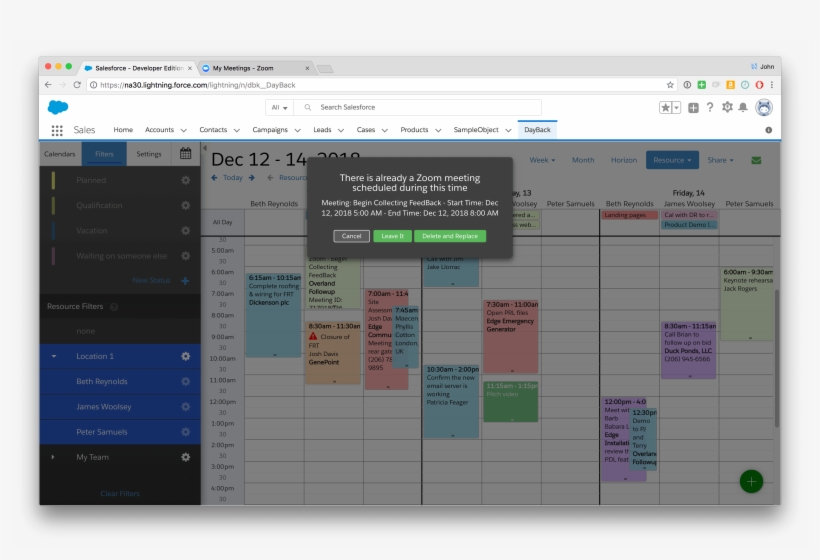Open the Share dropdown
The image size is (820, 560).
[720, 160]
